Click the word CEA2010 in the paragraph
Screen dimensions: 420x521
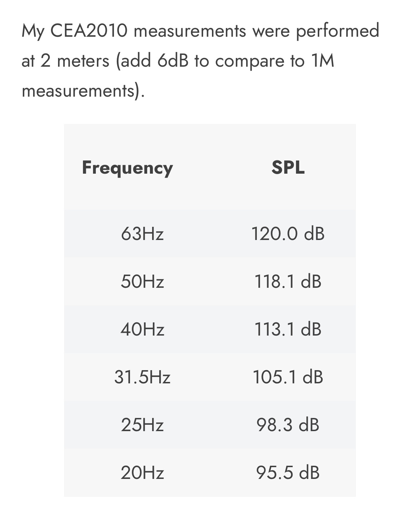[x=89, y=31]
